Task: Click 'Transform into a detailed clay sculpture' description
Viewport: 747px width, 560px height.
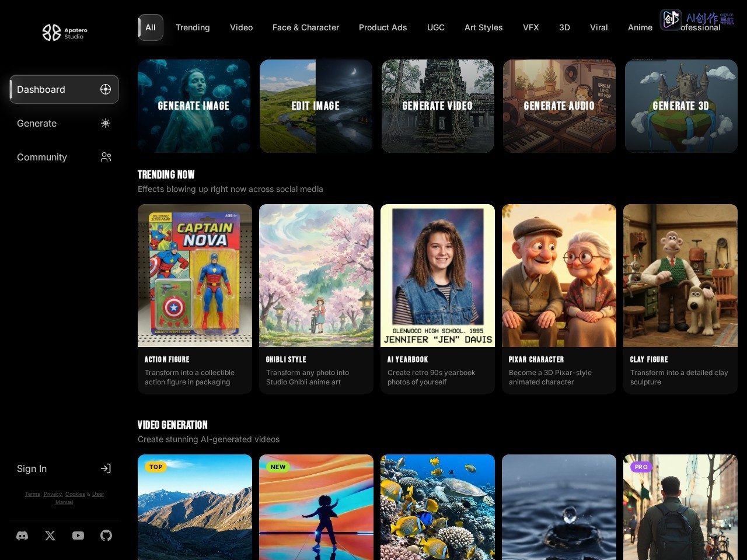Action: [x=679, y=377]
